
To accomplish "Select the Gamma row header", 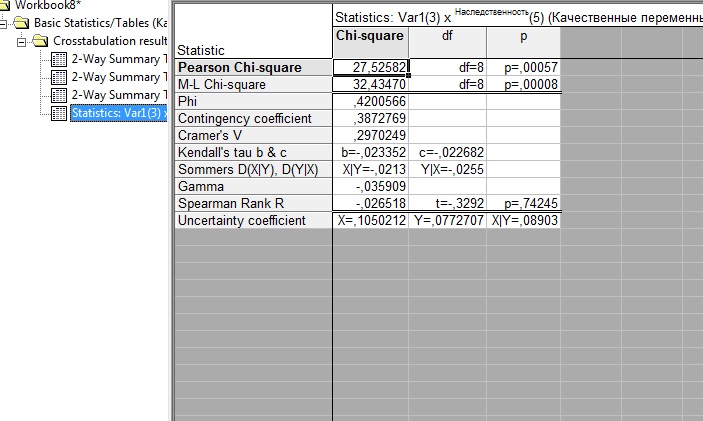I will click(254, 187).
